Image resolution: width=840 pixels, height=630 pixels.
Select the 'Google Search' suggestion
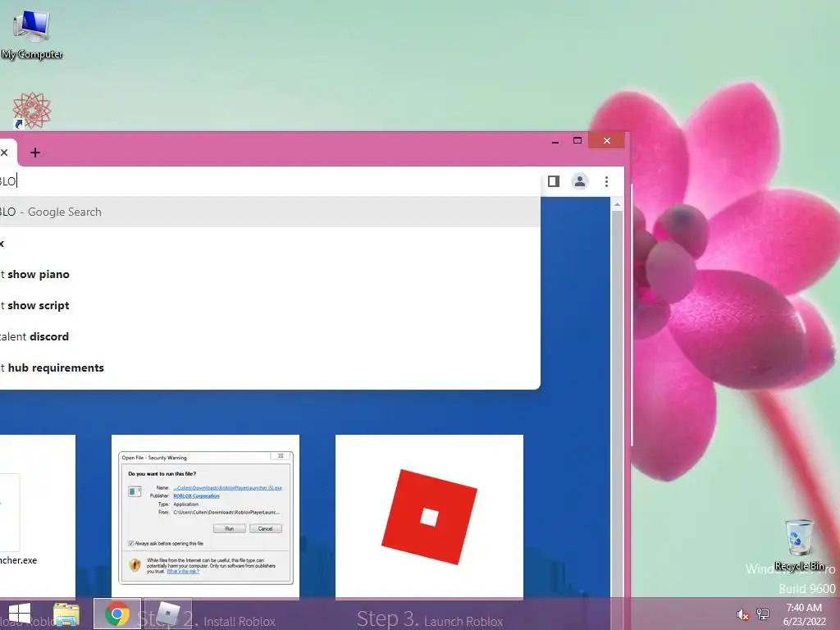[270, 212]
